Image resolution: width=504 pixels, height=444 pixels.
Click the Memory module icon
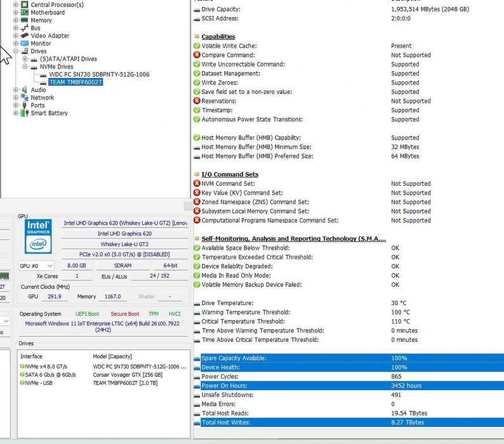24,20
